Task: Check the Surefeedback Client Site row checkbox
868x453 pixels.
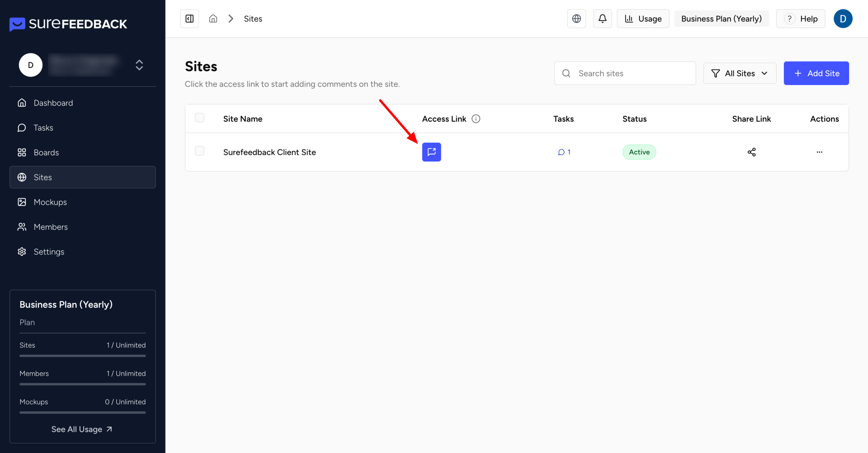Action: click(199, 151)
